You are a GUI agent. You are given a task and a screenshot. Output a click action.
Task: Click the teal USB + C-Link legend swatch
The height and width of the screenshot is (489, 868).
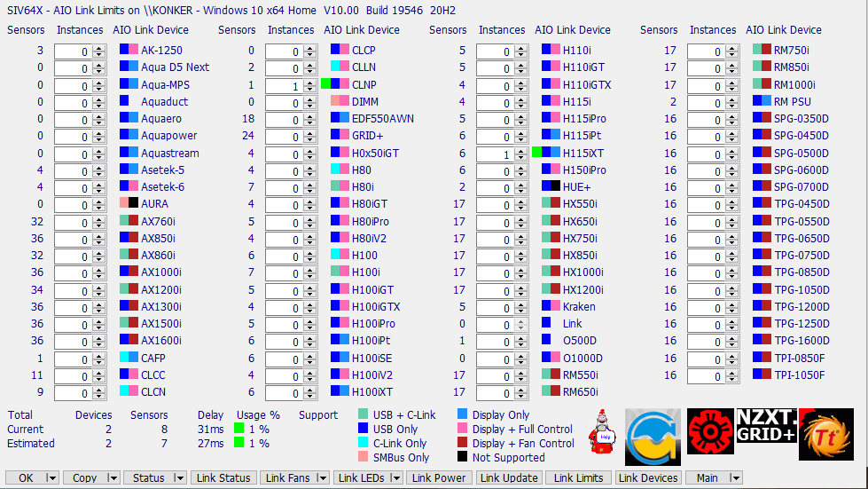tap(364, 414)
